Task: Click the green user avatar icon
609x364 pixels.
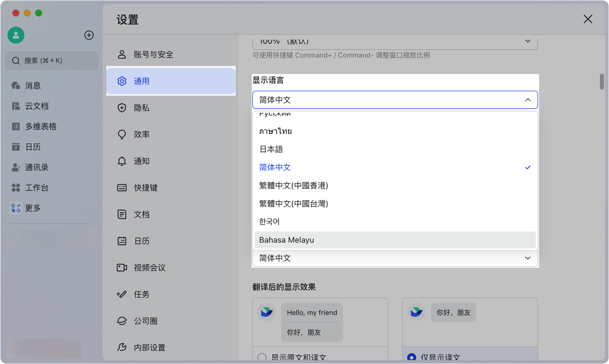Action: point(16,35)
